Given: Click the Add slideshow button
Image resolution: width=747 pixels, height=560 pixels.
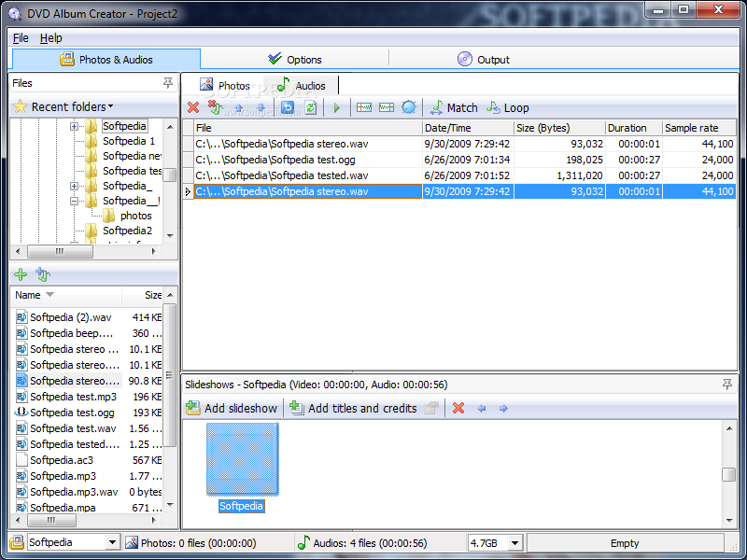Looking at the screenshot, I should click(232, 408).
